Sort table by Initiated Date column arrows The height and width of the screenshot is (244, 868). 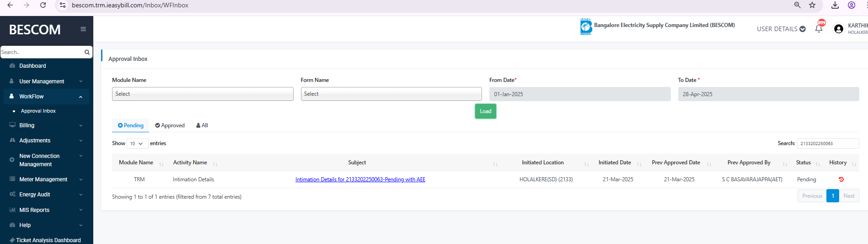click(639, 164)
